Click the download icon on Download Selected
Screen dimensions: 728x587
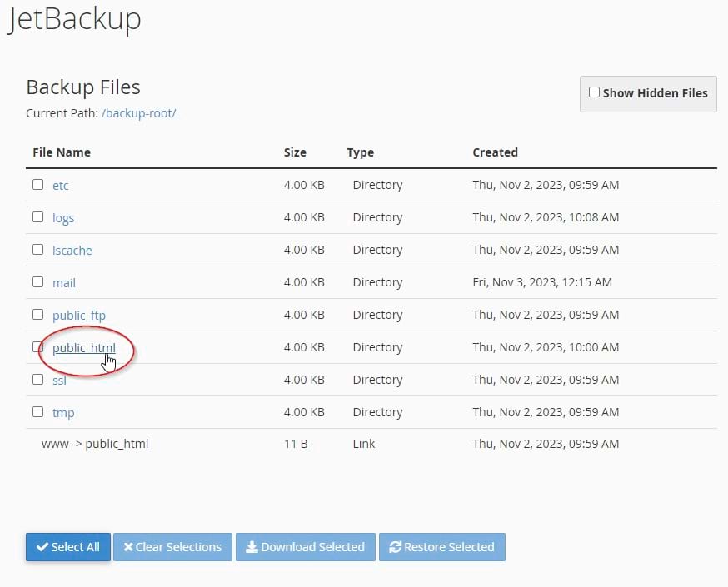pyautogui.click(x=252, y=547)
